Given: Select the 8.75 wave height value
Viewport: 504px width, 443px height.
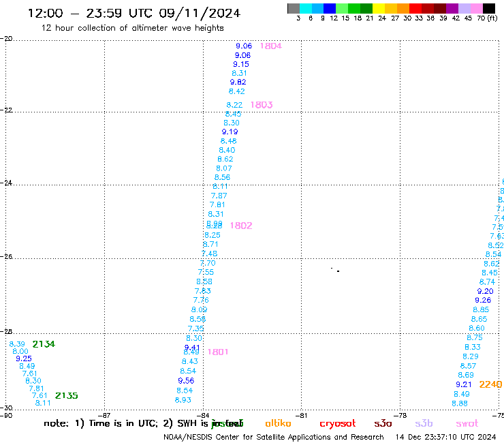Looking at the screenshot, I should pyautogui.click(x=475, y=337).
